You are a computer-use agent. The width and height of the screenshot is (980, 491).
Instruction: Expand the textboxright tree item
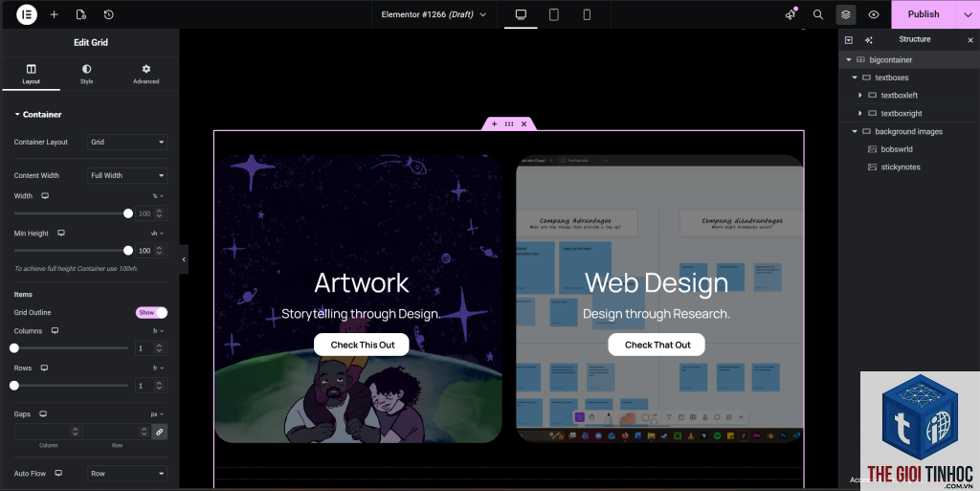click(860, 113)
